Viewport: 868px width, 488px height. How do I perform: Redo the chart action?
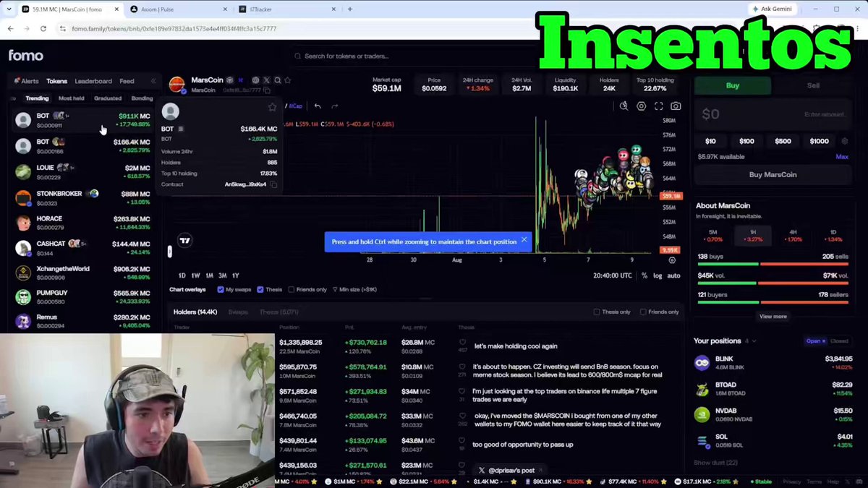pos(334,106)
